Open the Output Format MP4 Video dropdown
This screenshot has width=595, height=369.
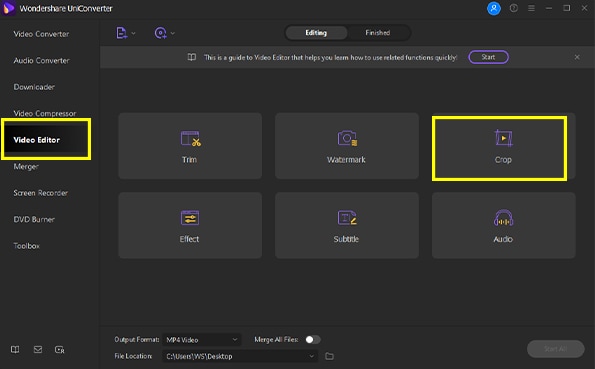[202, 340]
